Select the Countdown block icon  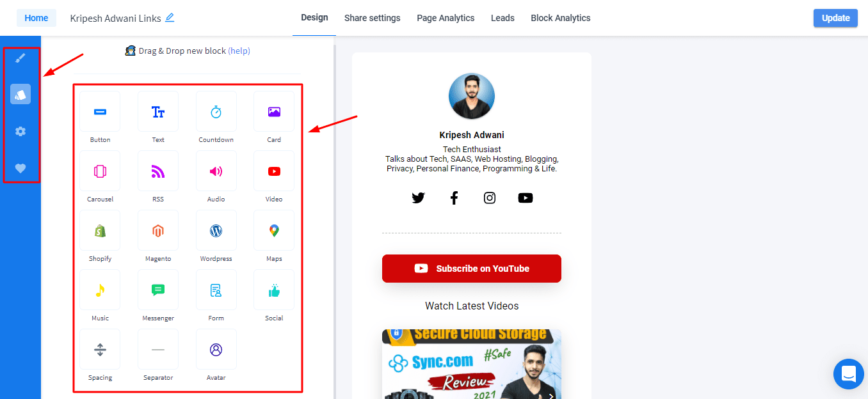(x=216, y=112)
